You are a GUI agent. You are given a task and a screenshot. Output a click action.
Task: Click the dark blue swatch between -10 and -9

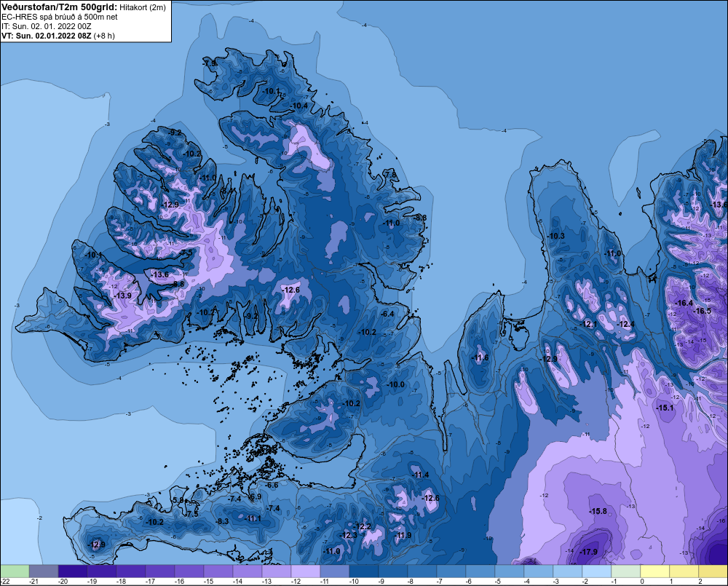tap(364, 571)
